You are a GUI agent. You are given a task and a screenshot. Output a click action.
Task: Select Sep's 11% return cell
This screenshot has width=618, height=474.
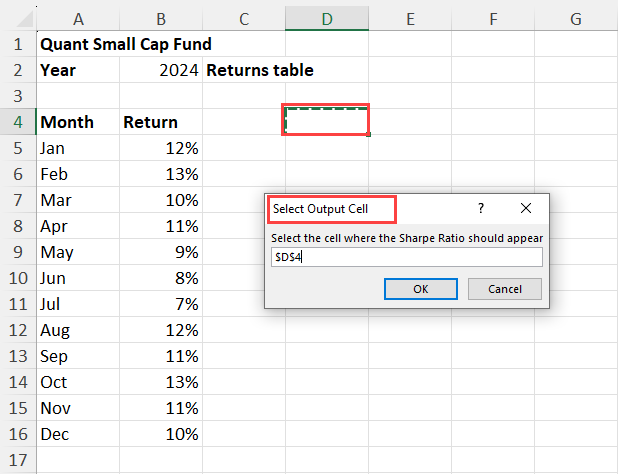(x=161, y=356)
